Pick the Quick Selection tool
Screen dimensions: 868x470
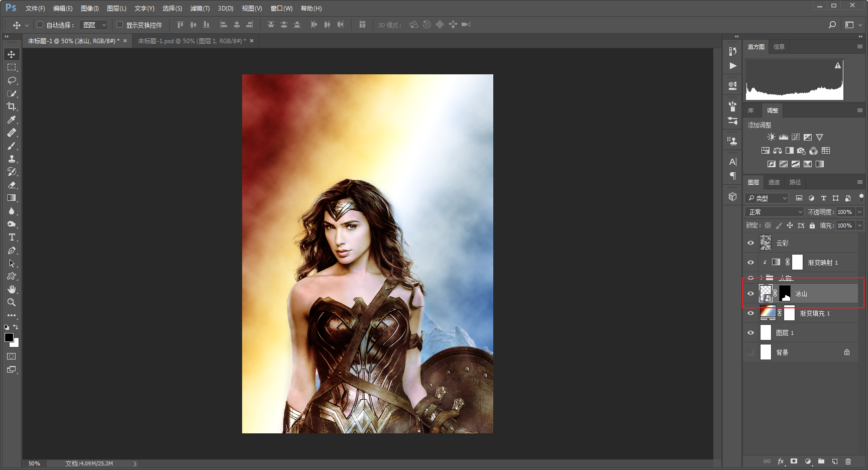tap(12, 93)
